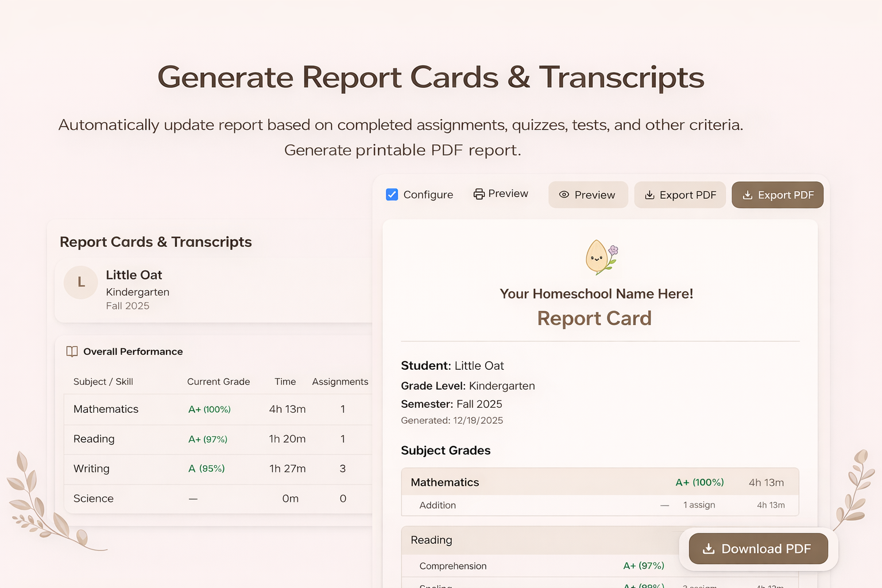The height and width of the screenshot is (588, 882).
Task: Open the Report Cards & Transcripts section
Action: pos(156,242)
